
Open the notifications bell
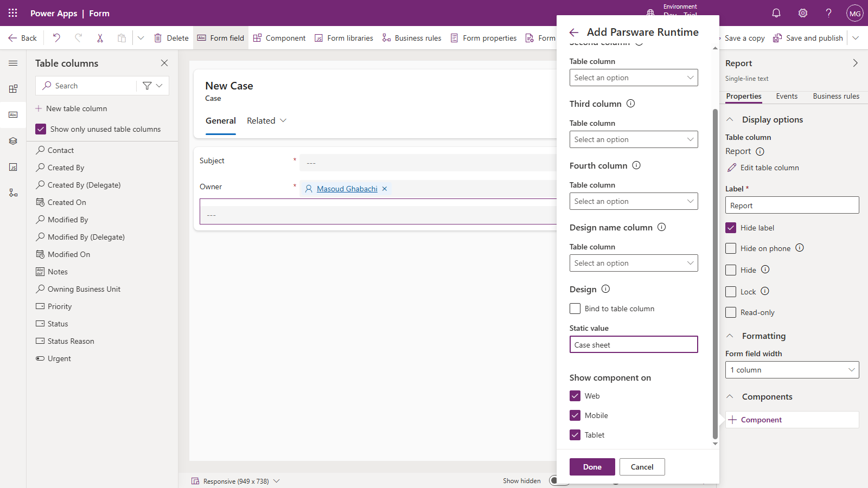(x=776, y=13)
